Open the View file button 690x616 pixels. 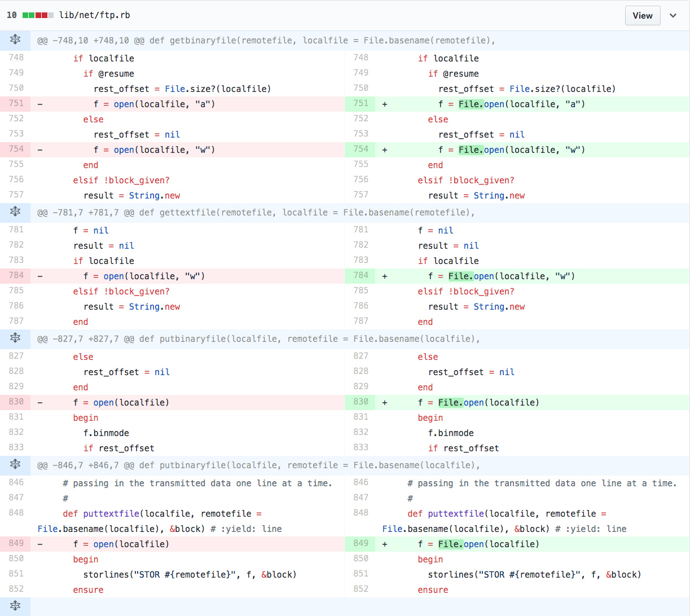pos(643,15)
